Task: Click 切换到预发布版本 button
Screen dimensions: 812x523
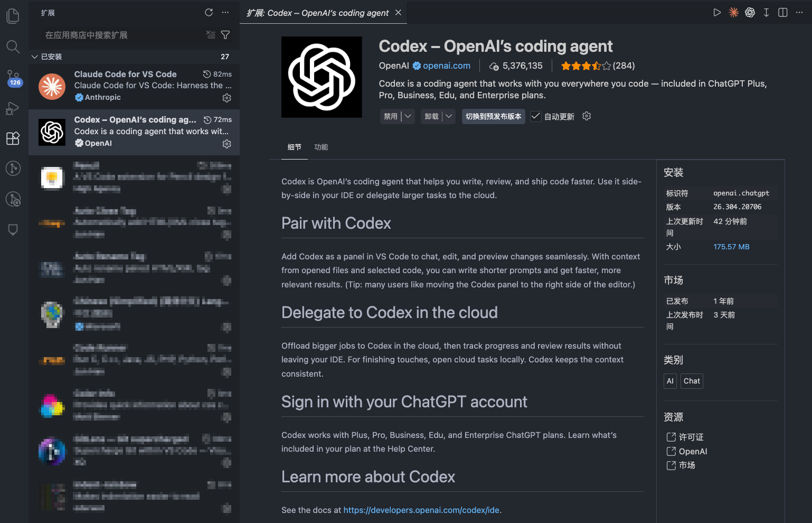Action: (494, 116)
